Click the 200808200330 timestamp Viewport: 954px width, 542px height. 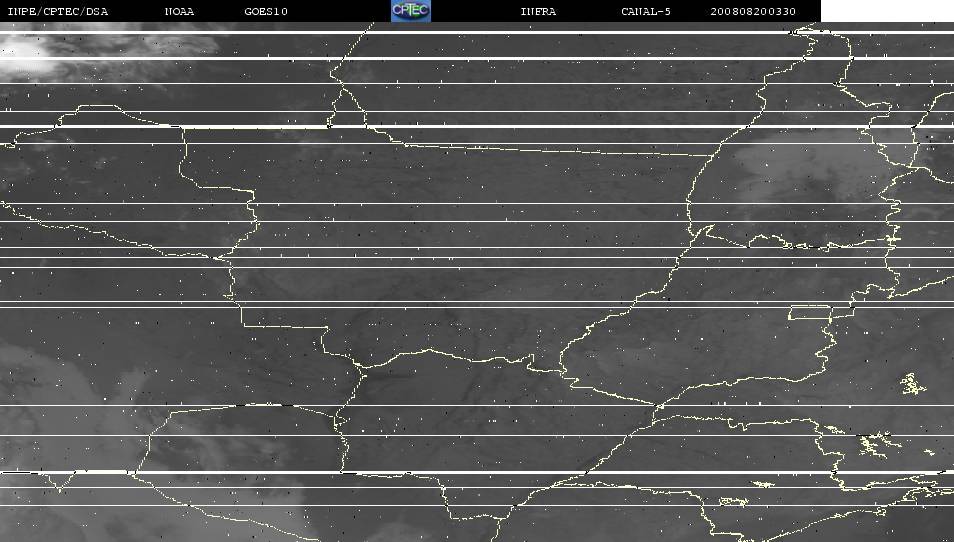point(753,12)
